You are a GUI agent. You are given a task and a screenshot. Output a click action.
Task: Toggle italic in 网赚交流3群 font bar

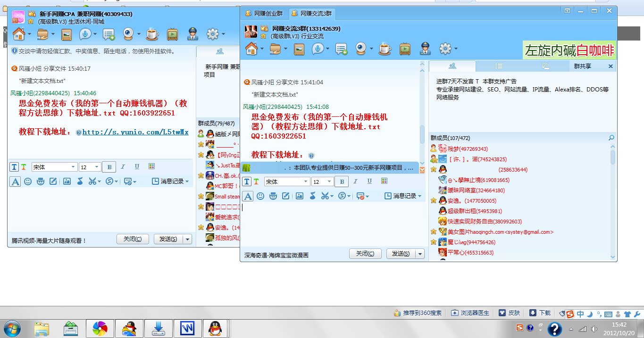point(355,181)
